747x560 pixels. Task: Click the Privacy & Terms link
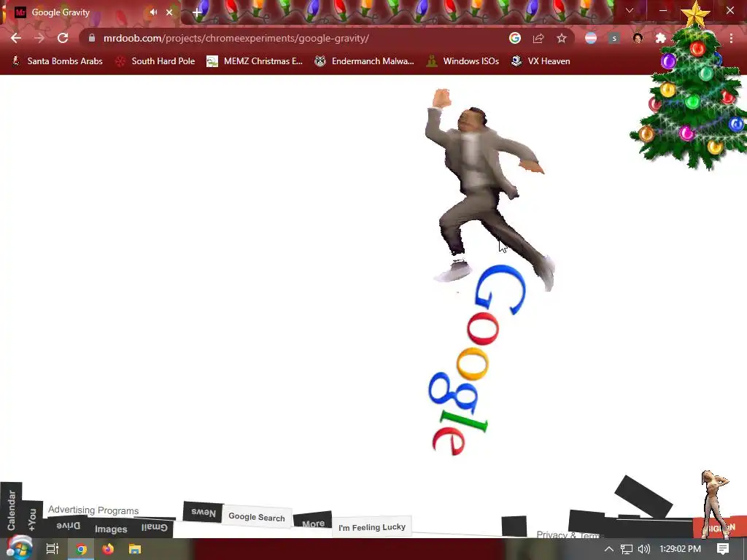tap(570, 534)
